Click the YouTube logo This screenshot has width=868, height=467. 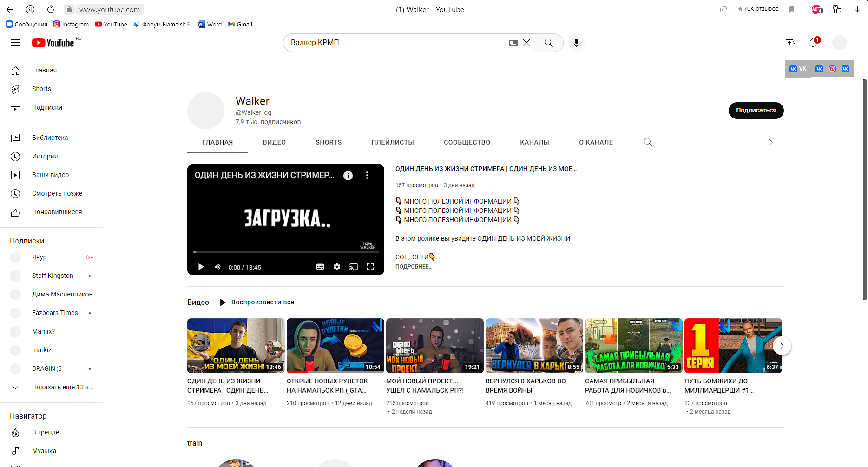(x=53, y=43)
